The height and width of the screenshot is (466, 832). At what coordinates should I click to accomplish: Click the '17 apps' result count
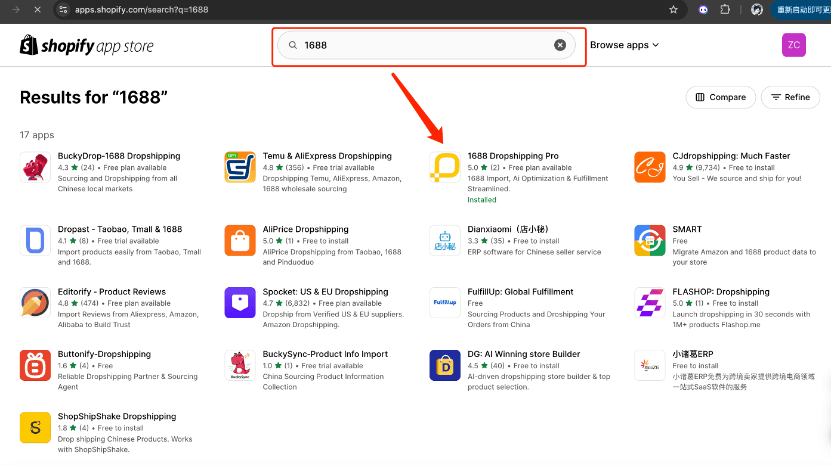(x=37, y=135)
